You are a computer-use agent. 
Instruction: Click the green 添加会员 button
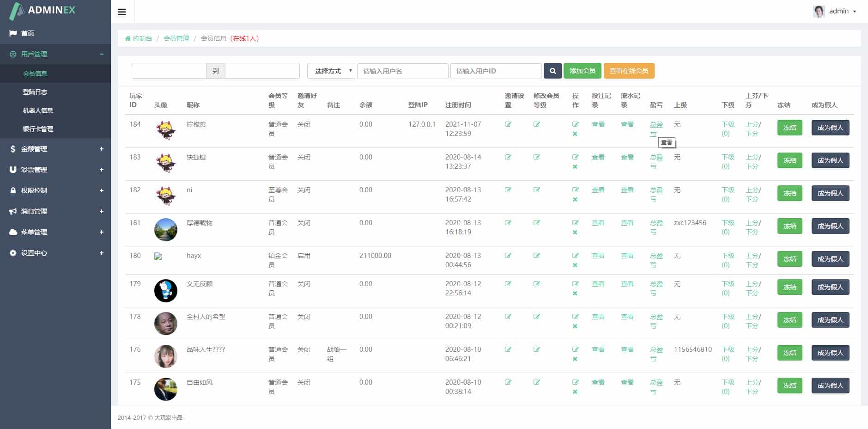(x=582, y=71)
